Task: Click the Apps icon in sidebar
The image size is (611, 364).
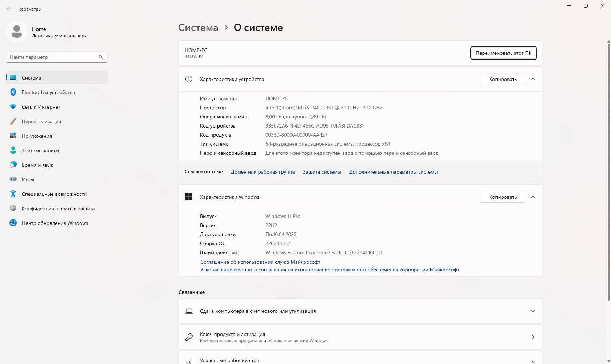Action: pyautogui.click(x=13, y=136)
